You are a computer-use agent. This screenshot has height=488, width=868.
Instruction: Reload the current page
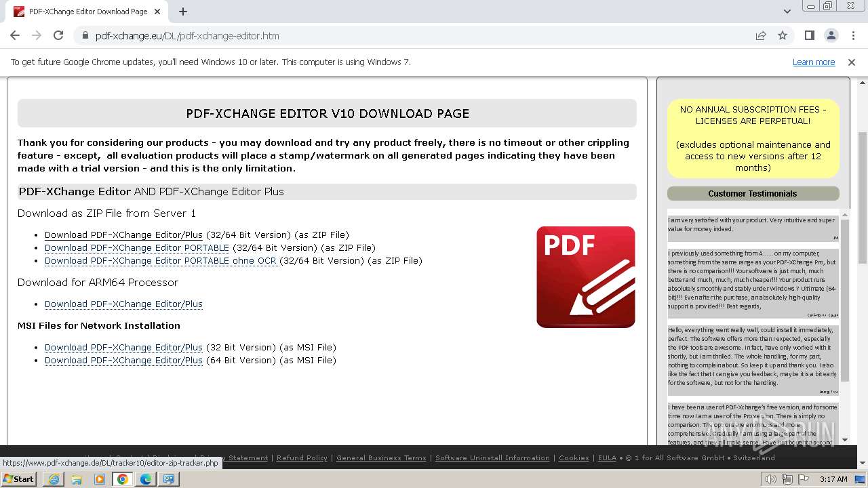pyautogui.click(x=58, y=35)
